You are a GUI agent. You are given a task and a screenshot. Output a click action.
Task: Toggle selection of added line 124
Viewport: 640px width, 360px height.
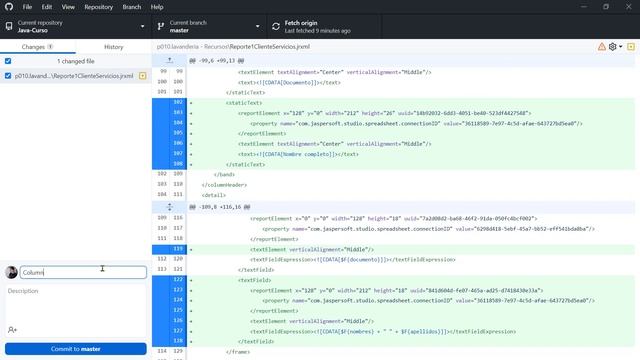(x=169, y=300)
